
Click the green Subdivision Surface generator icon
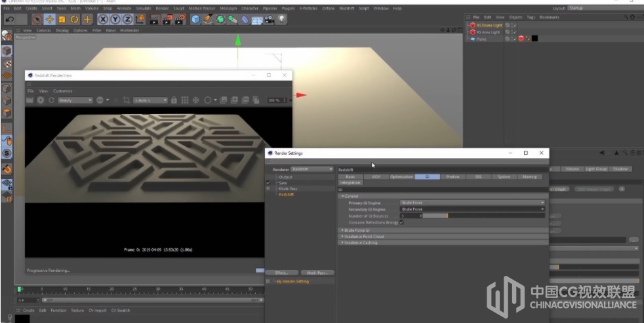(220, 19)
